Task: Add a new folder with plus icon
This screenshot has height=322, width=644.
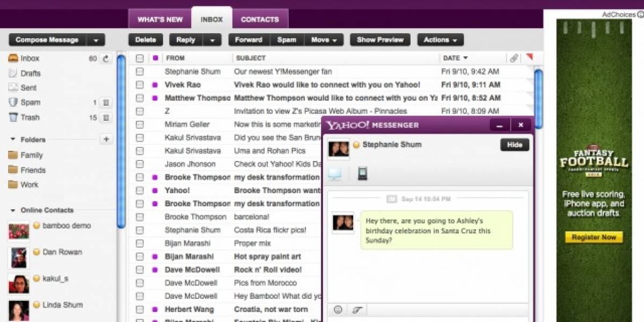Action: pos(106,140)
